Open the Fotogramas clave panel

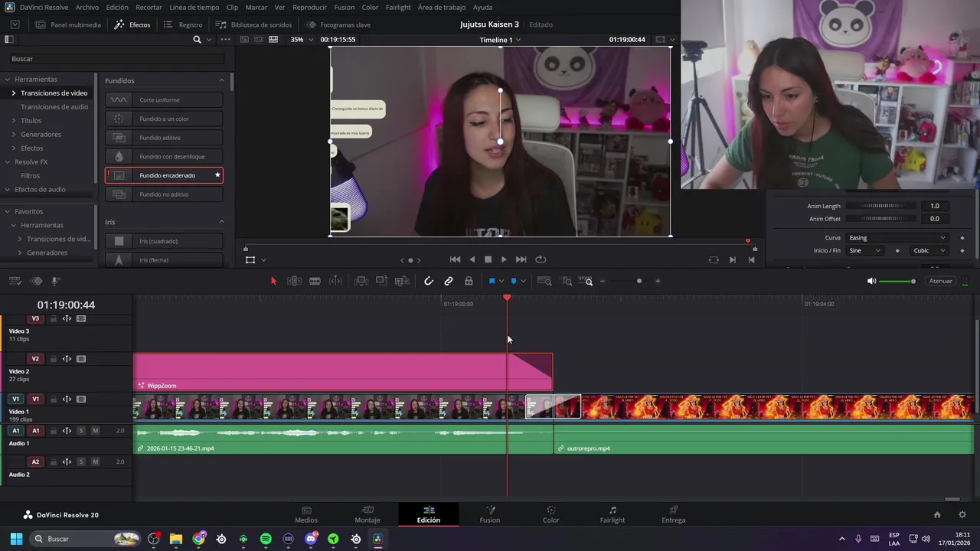tap(338, 24)
